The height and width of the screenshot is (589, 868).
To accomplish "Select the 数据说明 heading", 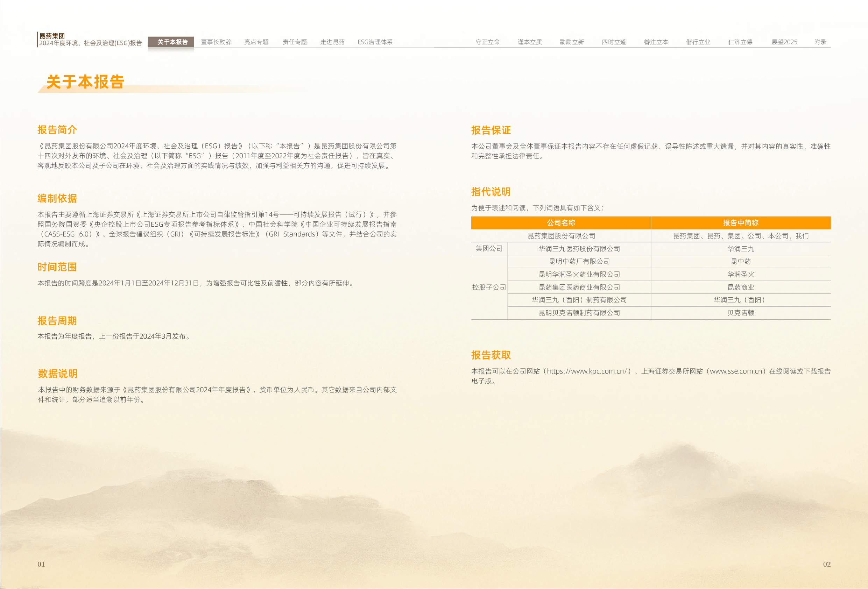I will click(x=58, y=374).
